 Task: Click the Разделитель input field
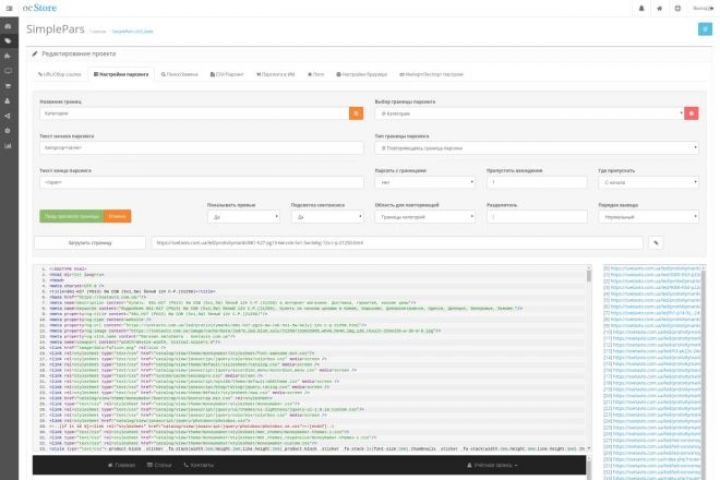click(x=537, y=217)
